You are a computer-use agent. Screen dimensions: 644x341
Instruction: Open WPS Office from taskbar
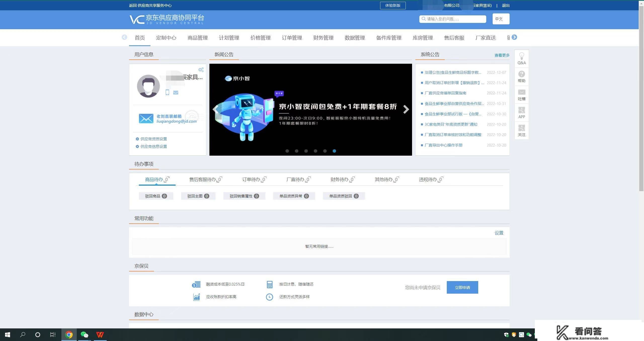coord(100,335)
